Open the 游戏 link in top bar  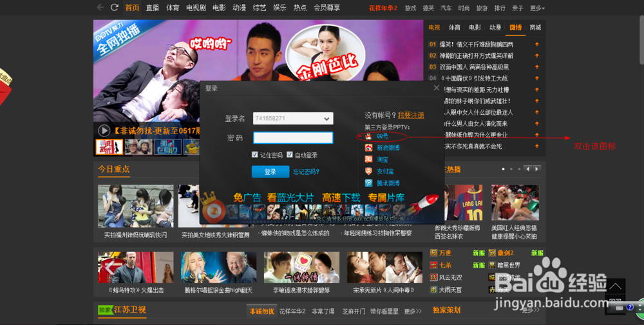click(x=410, y=8)
